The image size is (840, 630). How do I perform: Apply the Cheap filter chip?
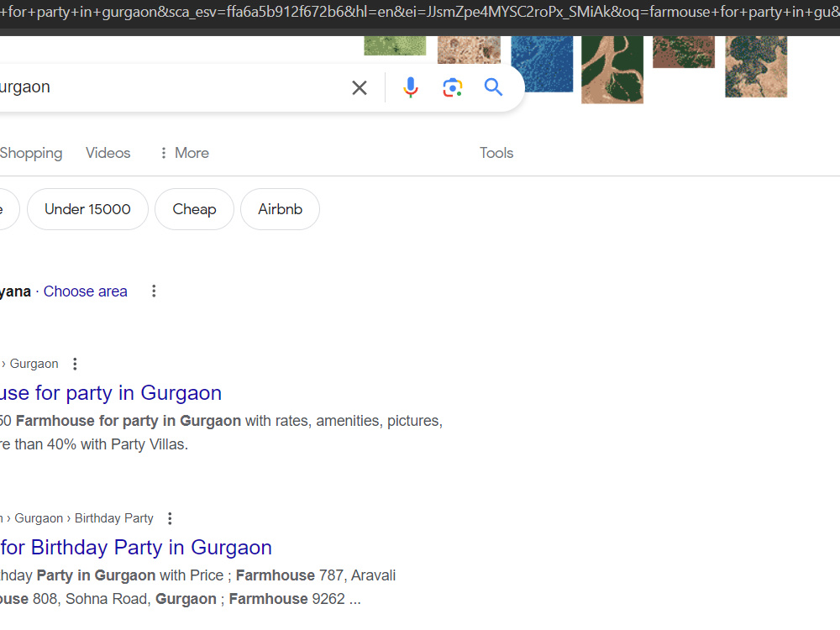coord(195,209)
